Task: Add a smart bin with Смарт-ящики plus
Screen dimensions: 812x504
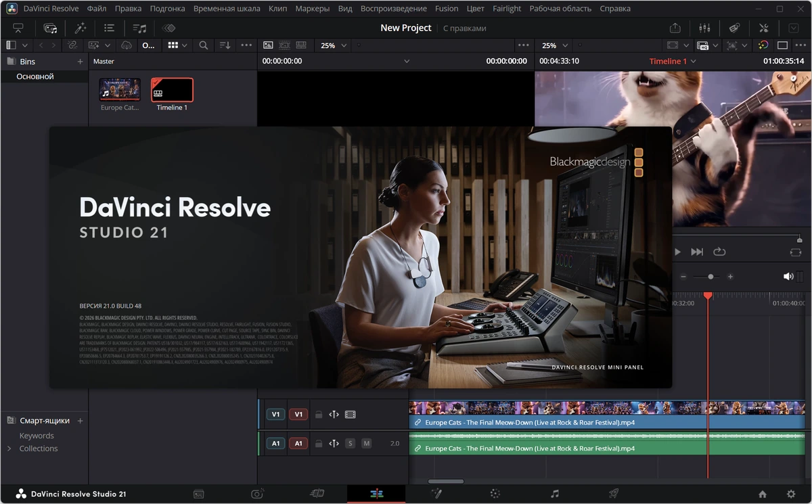Action: [x=80, y=421]
